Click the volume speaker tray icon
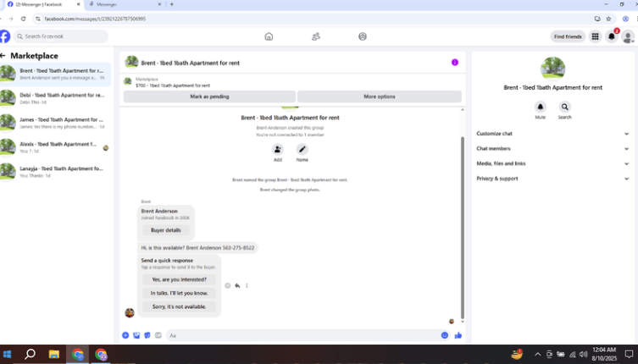Image resolution: width=638 pixels, height=364 pixels. pos(583,354)
